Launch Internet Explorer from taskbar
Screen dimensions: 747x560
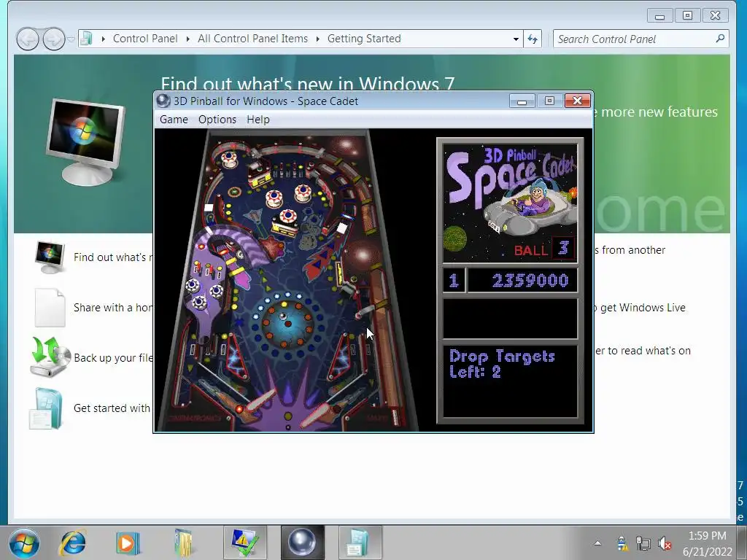coord(72,543)
